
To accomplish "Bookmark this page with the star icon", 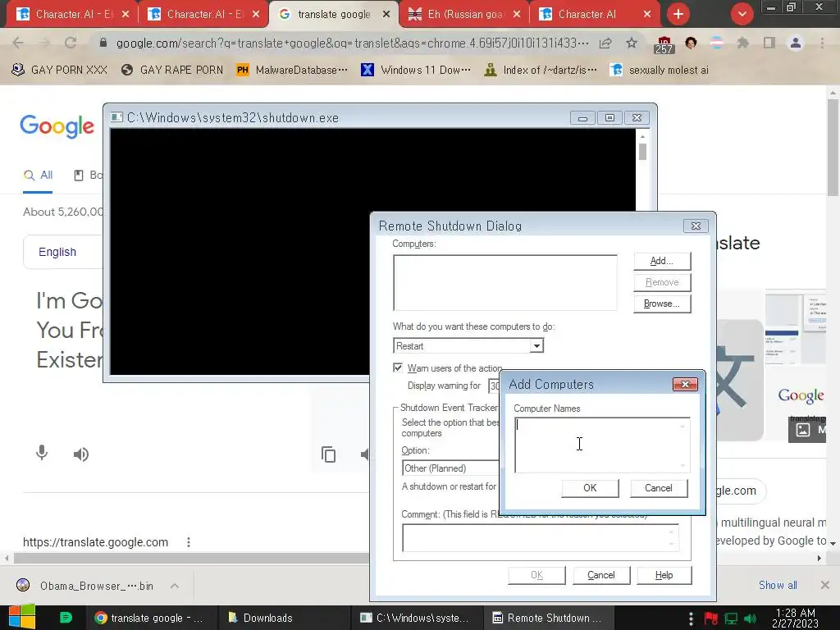I will pyautogui.click(x=632, y=43).
